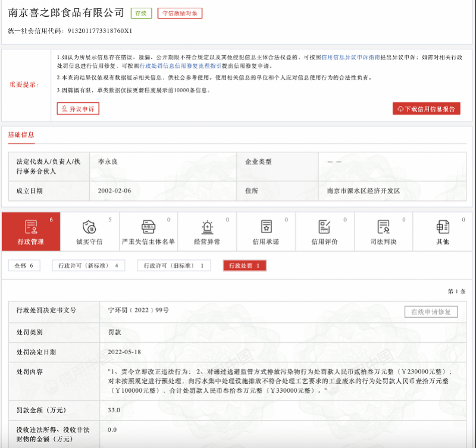Open the 严重失信主体名单 icon
This screenshot has height=448, width=476.
[x=148, y=227]
